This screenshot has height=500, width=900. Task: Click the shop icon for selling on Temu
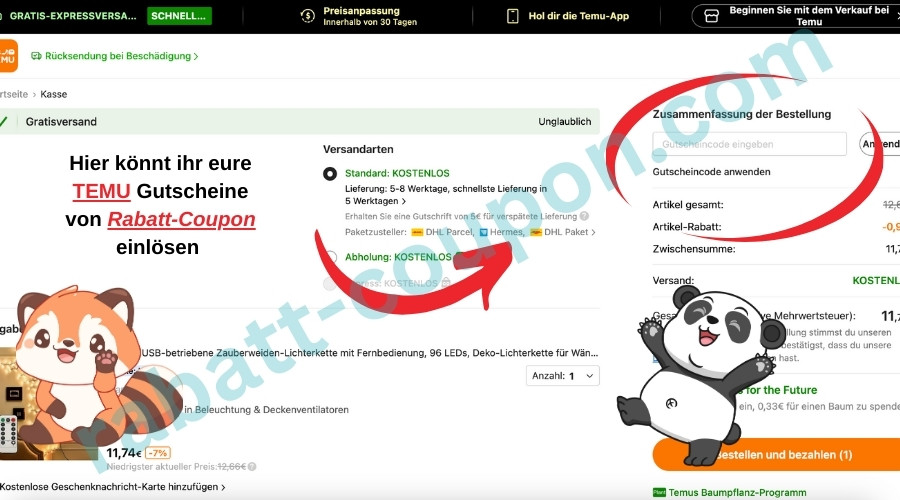[711, 16]
